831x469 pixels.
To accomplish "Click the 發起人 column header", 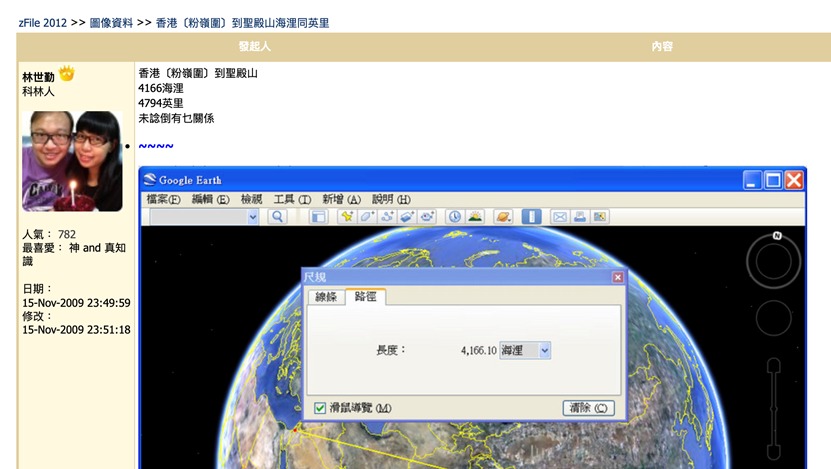I will point(254,47).
